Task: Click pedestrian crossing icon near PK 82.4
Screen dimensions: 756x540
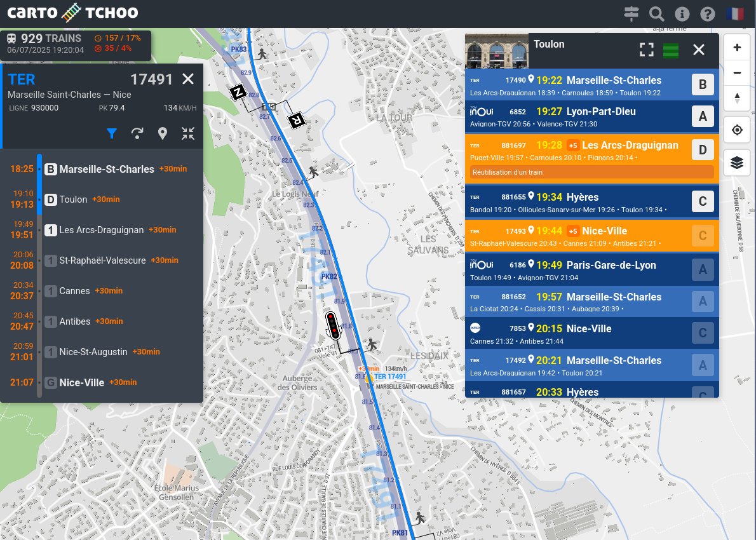Action: [313, 172]
